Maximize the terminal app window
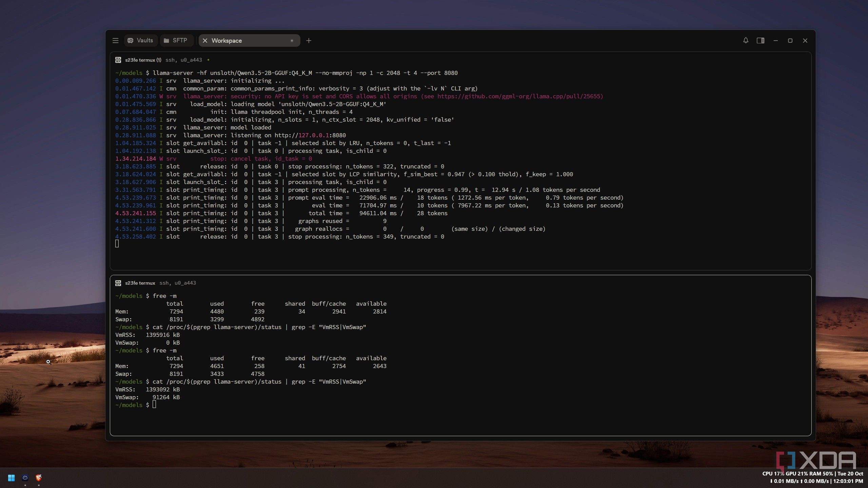 pyautogui.click(x=790, y=40)
